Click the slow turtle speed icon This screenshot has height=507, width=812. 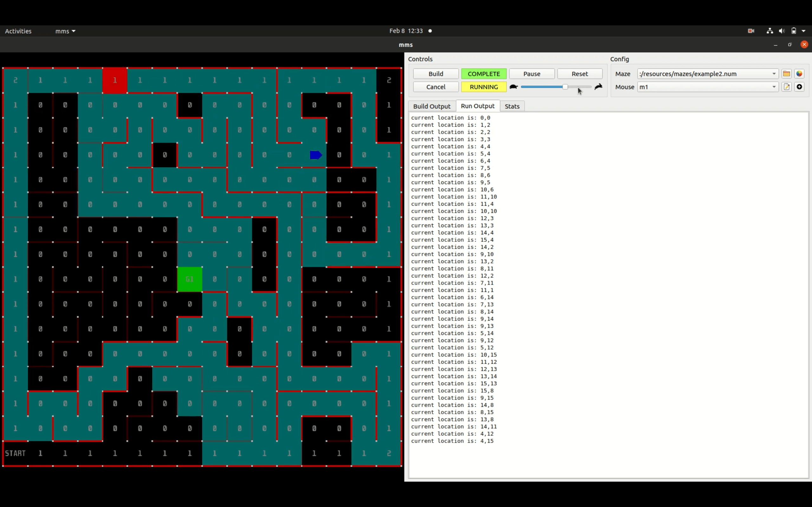(514, 87)
